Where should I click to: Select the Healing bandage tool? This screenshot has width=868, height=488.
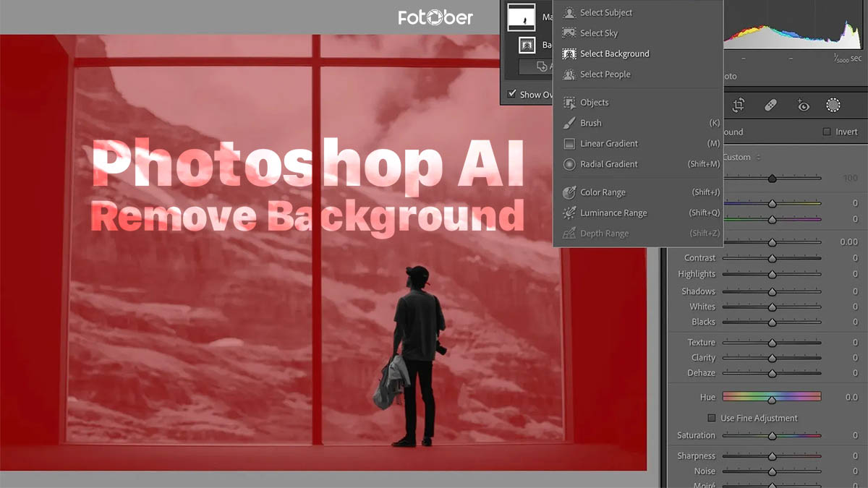[771, 106]
